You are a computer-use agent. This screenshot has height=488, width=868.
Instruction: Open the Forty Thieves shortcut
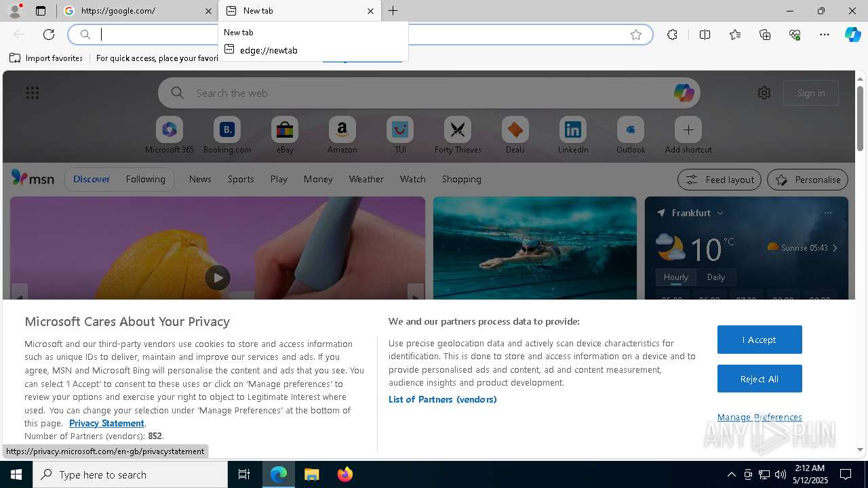coord(458,135)
